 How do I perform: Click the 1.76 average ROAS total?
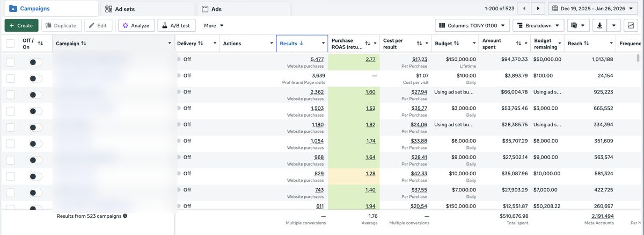(374, 216)
